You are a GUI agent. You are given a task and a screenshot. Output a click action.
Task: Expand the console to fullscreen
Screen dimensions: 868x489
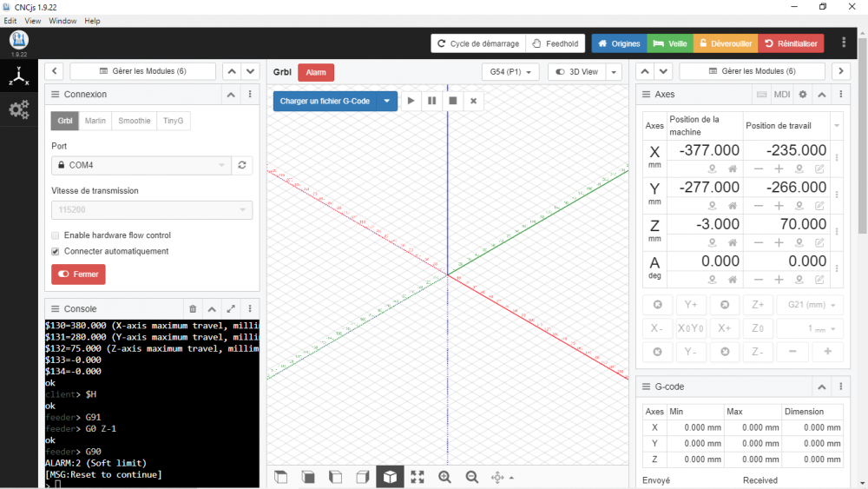[x=231, y=309]
